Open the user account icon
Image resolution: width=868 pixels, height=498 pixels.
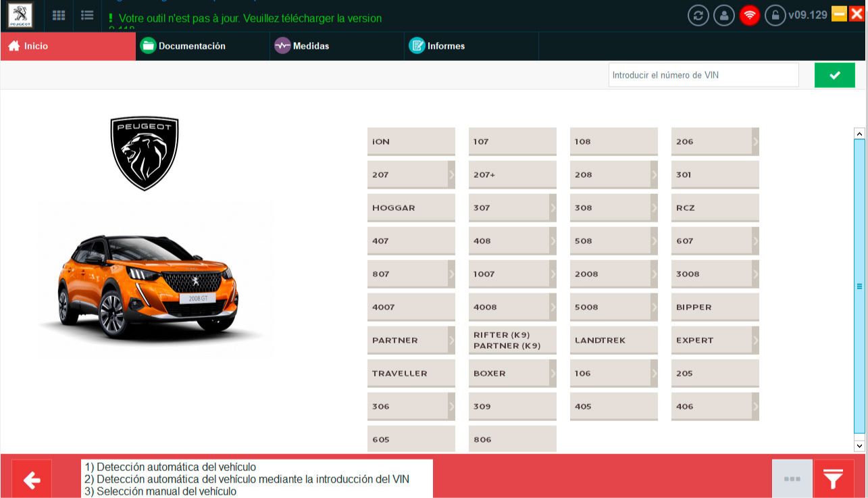coord(724,15)
